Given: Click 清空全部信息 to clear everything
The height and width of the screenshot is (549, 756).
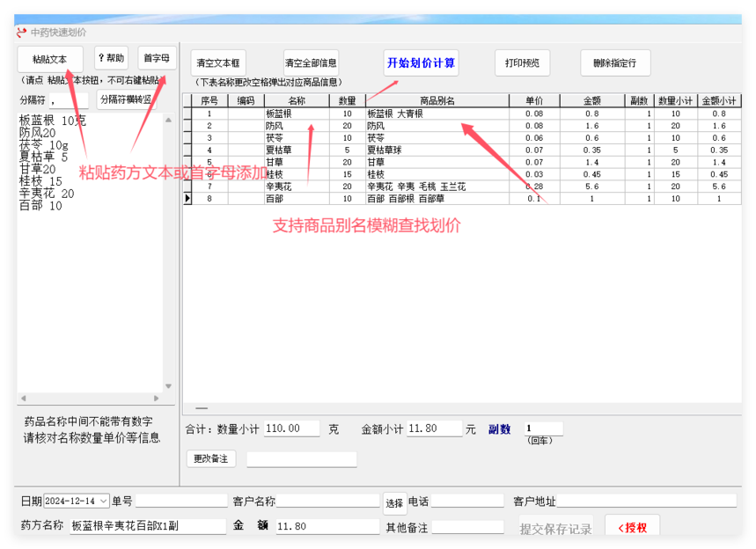Looking at the screenshot, I should tap(311, 63).
